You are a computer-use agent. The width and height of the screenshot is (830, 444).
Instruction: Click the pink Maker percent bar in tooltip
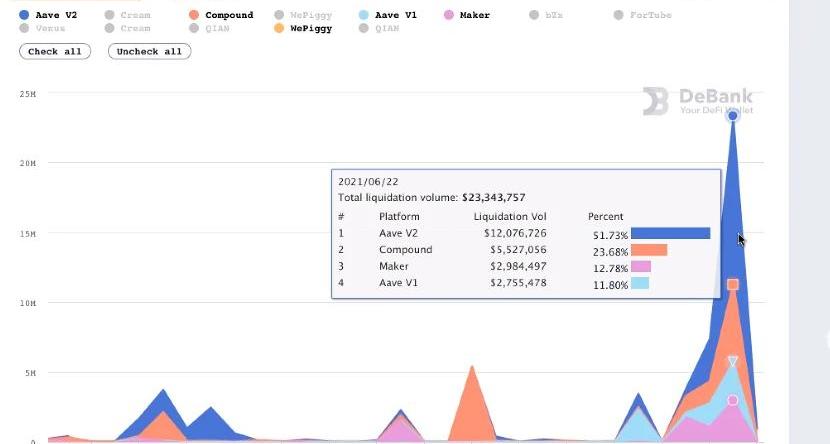[641, 267]
